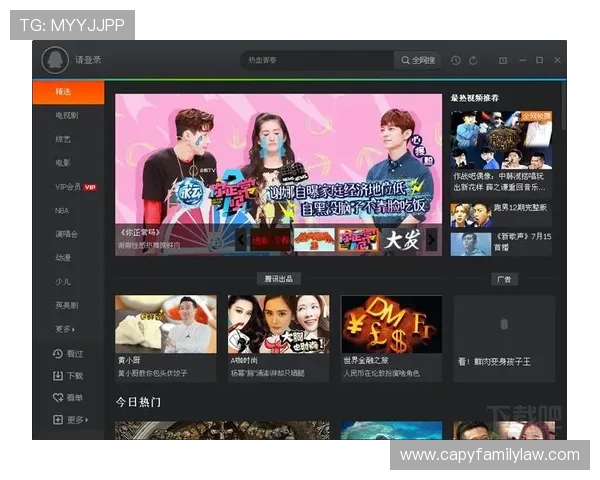Select the highlighted 你正常吗 banner thumbnail
This screenshot has height=480, width=600.
point(358,240)
